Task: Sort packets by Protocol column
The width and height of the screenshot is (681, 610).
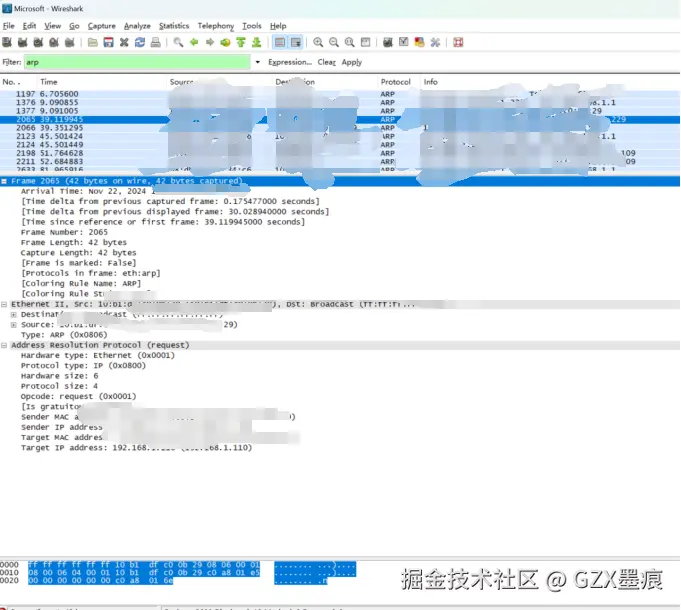Action: [398, 82]
